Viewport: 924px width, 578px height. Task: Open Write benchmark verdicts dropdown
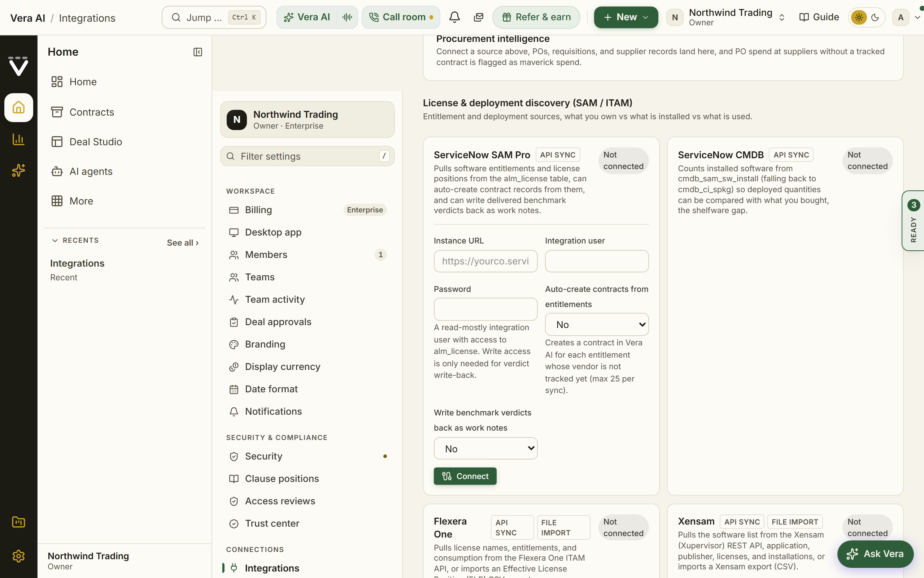[x=486, y=448]
